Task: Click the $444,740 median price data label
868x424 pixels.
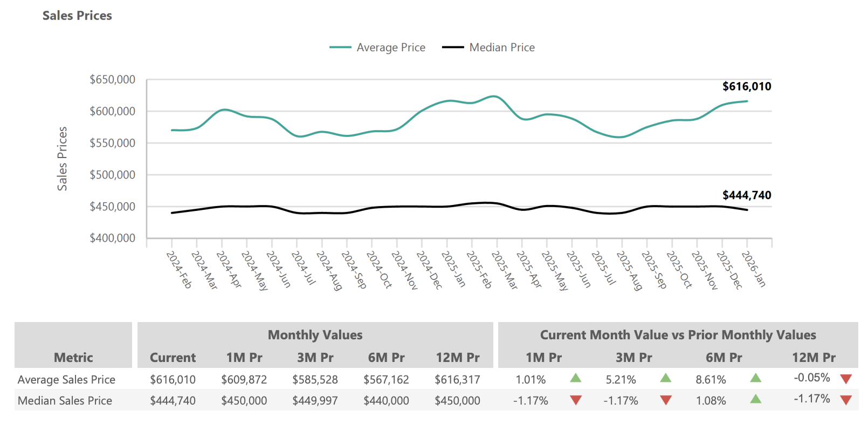Action: pyautogui.click(x=746, y=195)
